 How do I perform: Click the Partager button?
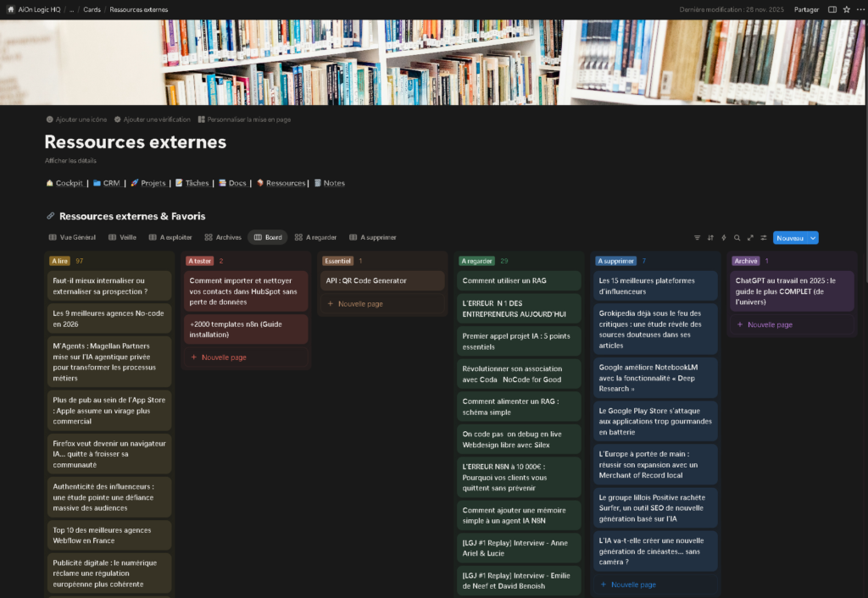tap(805, 9)
